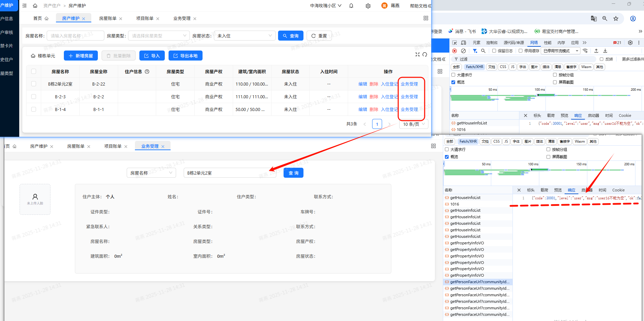Click the refresh icon above the table
644x321 pixels.
425,55
